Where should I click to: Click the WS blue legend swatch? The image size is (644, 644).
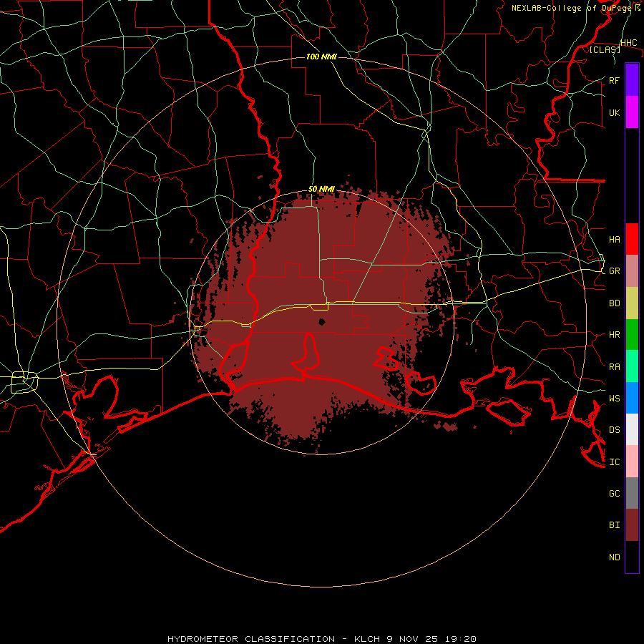(632, 398)
